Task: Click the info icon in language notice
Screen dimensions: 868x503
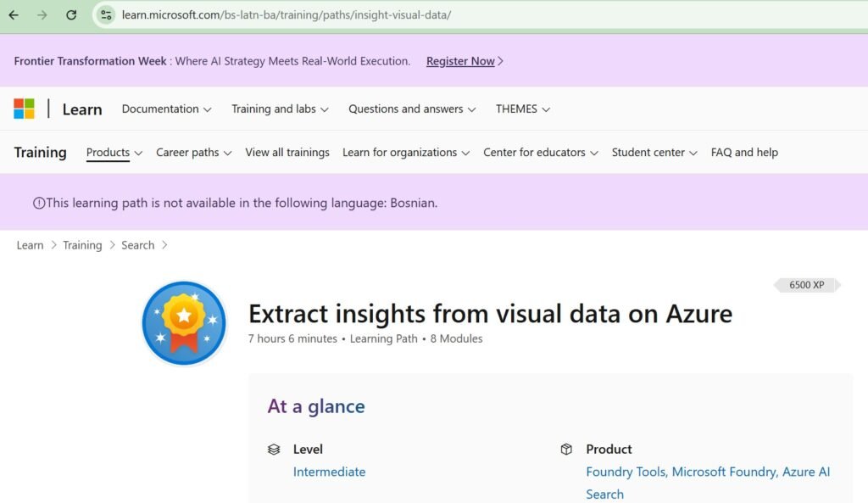Action: (39, 204)
